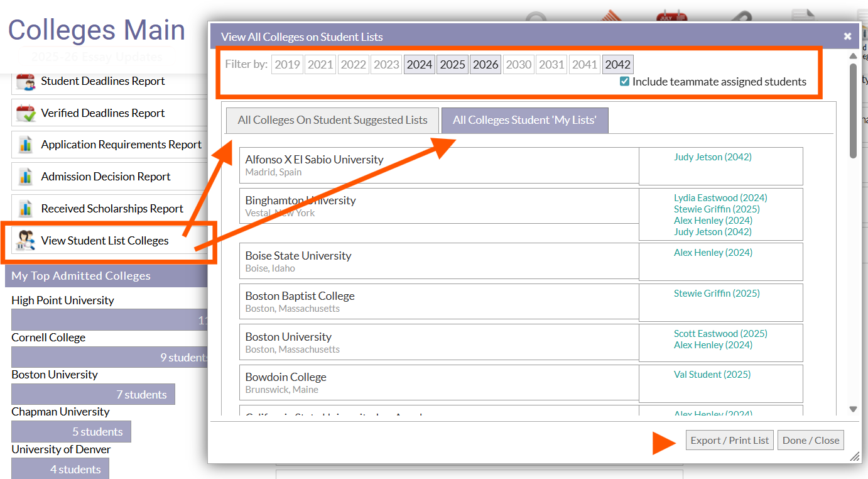This screenshot has height=479, width=868.
Task: Click the View Student List Colleges icon
Action: (x=26, y=241)
